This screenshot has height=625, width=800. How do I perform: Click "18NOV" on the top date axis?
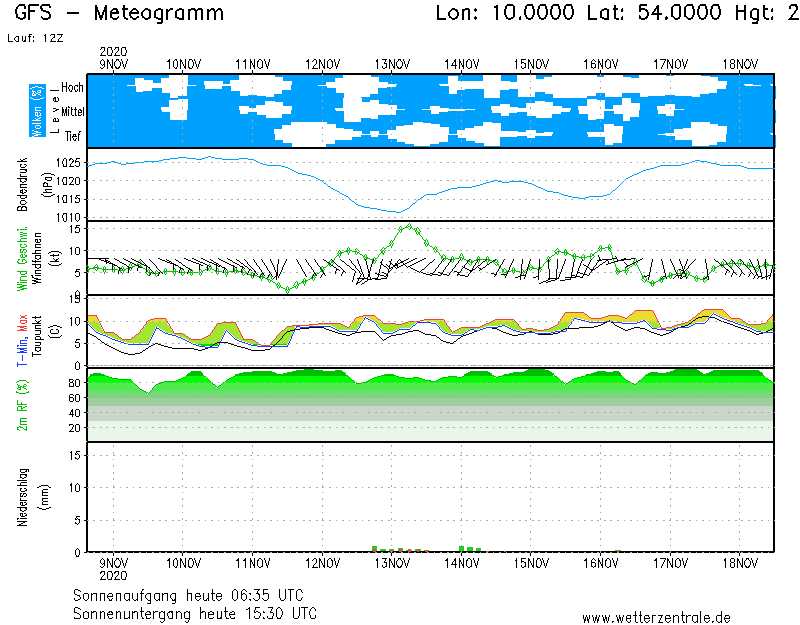740,64
